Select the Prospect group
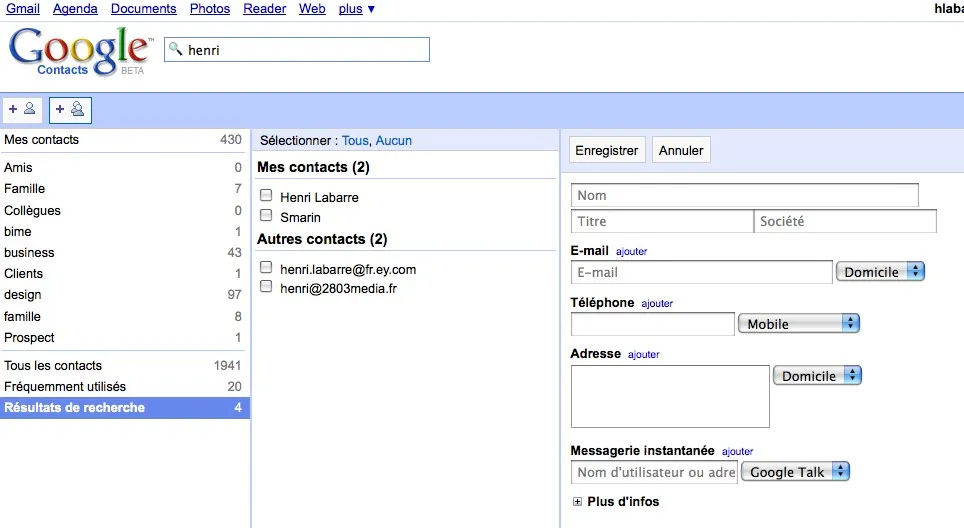Screen dimensions: 964x528 123,337
